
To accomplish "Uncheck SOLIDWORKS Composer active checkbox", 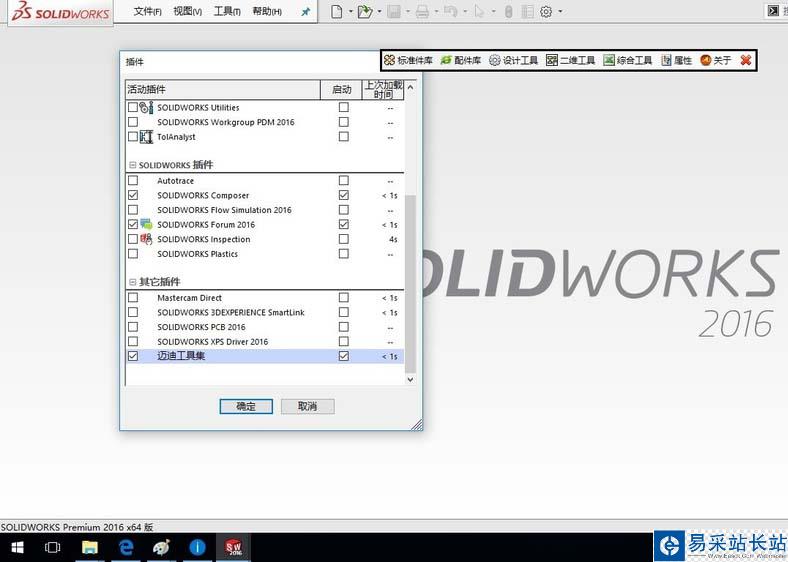I will click(133, 195).
